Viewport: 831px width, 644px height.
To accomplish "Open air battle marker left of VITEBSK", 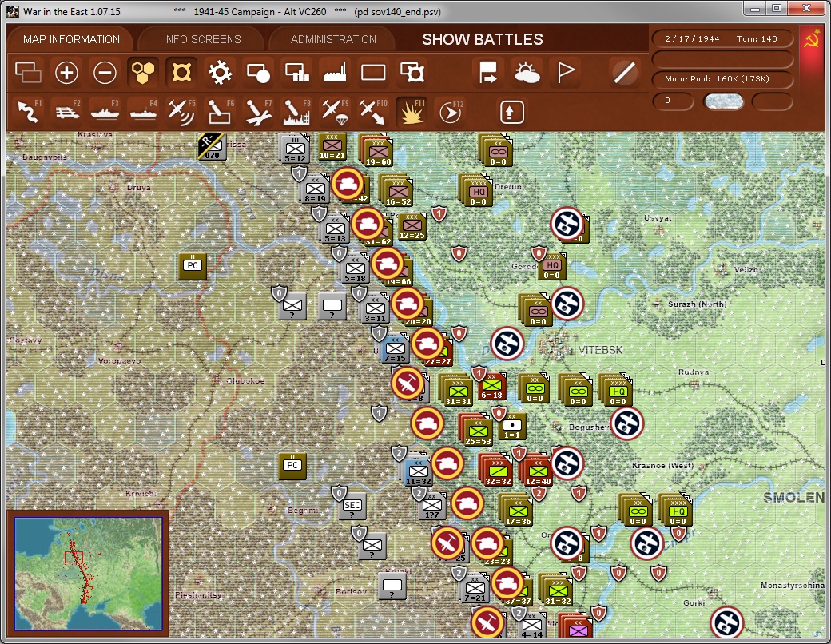I will coord(507,344).
